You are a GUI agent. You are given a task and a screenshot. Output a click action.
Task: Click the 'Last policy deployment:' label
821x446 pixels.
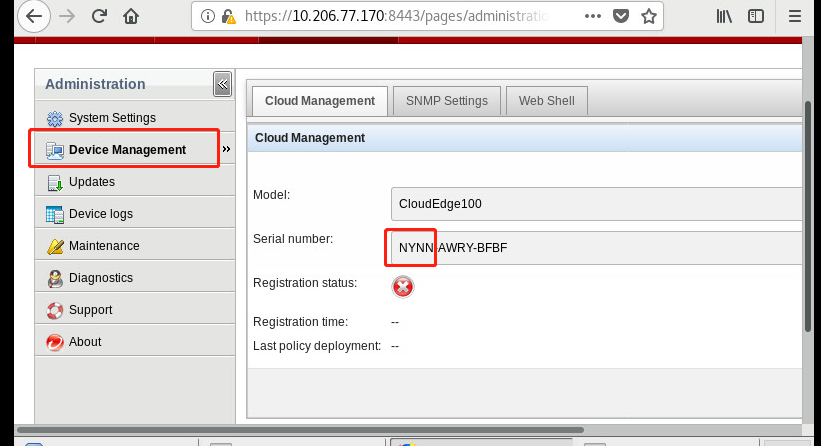tap(317, 346)
